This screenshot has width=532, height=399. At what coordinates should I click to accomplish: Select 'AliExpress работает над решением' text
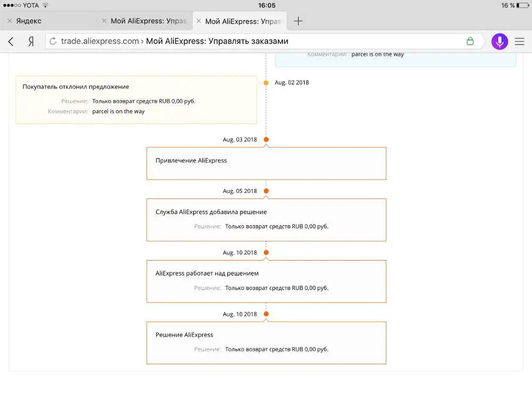[207, 273]
